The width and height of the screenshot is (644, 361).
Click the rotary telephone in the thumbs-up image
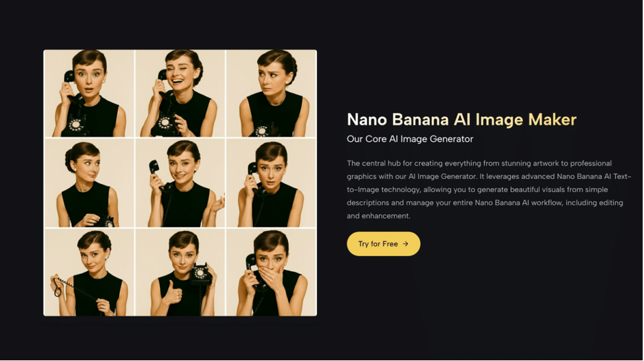pyautogui.click(x=200, y=273)
